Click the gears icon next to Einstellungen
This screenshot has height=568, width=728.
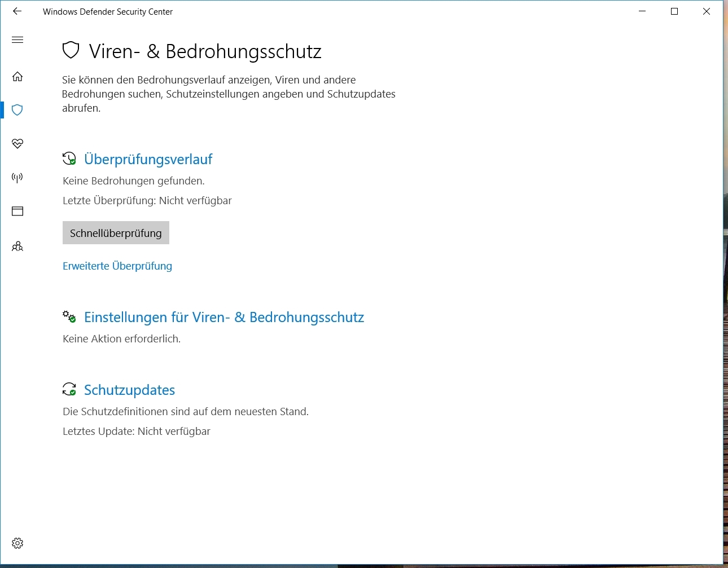click(69, 316)
